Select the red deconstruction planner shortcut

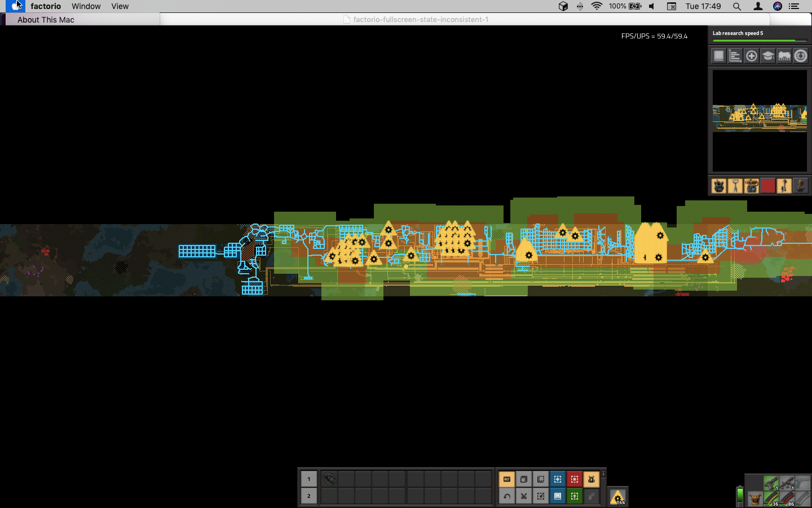click(575, 479)
